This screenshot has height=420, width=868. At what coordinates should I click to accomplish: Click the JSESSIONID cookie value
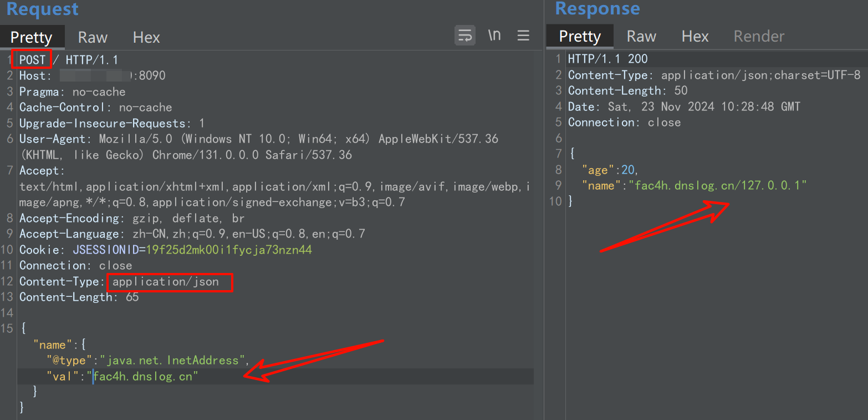(x=229, y=250)
